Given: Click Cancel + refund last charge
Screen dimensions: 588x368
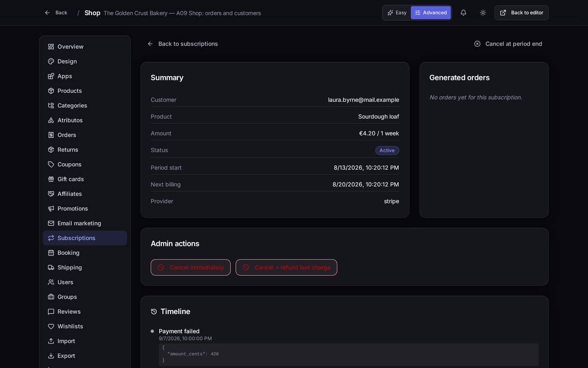Looking at the screenshot, I should click(286, 267).
